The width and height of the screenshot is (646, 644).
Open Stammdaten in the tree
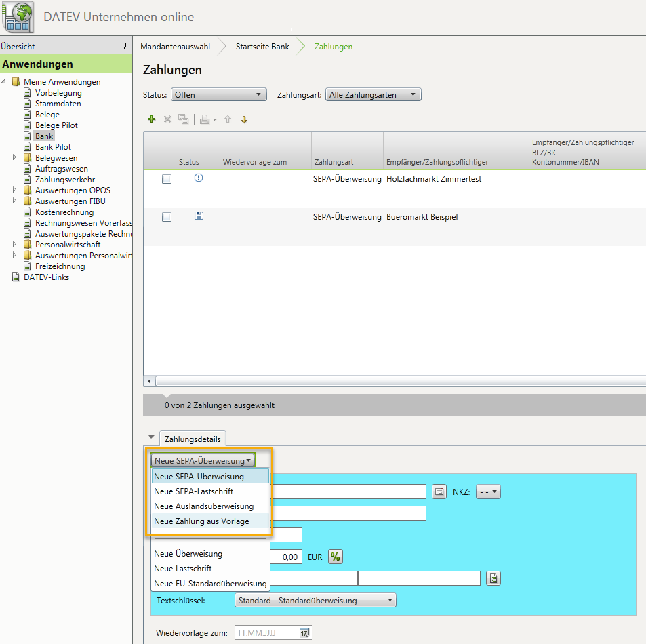point(58,104)
